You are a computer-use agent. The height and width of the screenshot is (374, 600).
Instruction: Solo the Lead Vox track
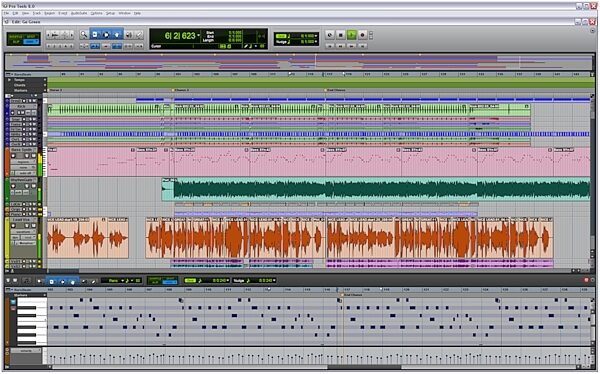tap(27, 226)
